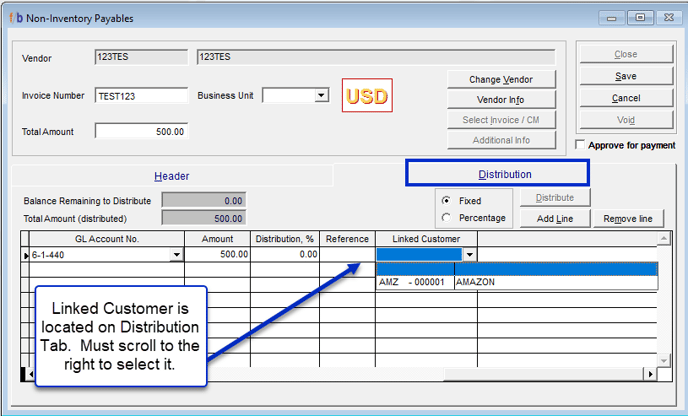Click the Save button

(x=625, y=76)
